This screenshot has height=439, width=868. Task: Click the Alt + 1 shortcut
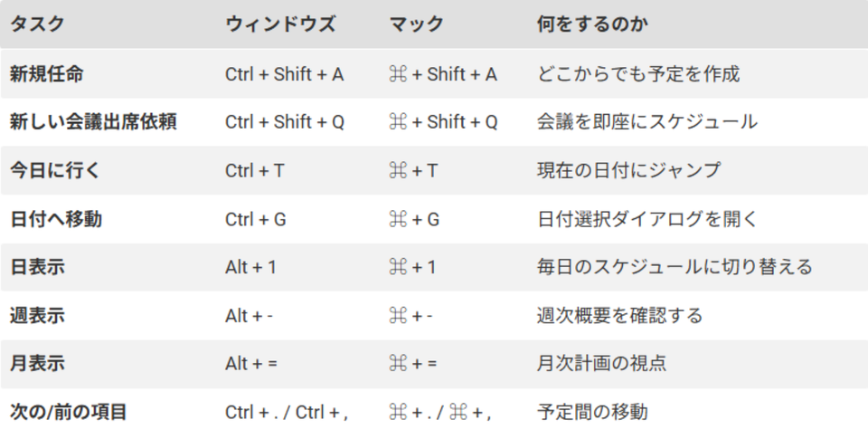250,268
